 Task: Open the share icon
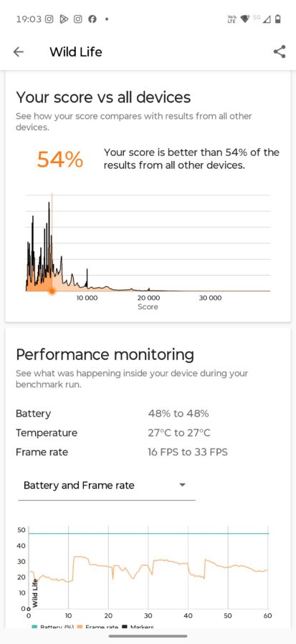pyautogui.click(x=280, y=52)
